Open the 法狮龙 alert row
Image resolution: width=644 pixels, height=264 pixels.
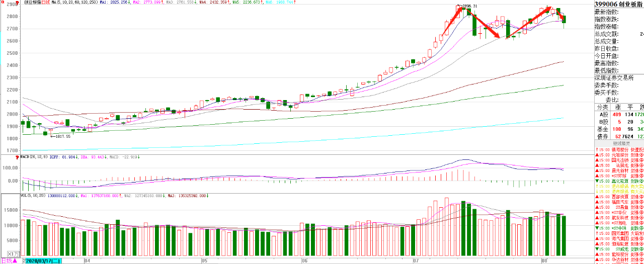(x=619, y=165)
